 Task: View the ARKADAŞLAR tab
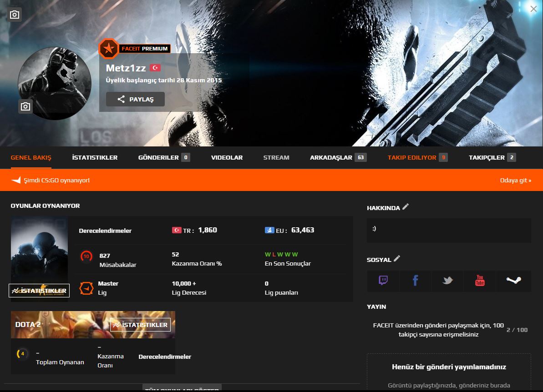338,158
